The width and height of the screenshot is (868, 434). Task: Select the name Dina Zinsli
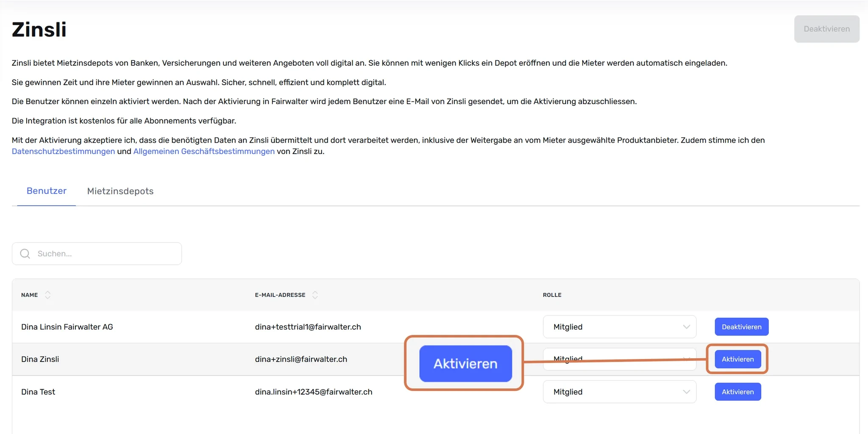40,359
